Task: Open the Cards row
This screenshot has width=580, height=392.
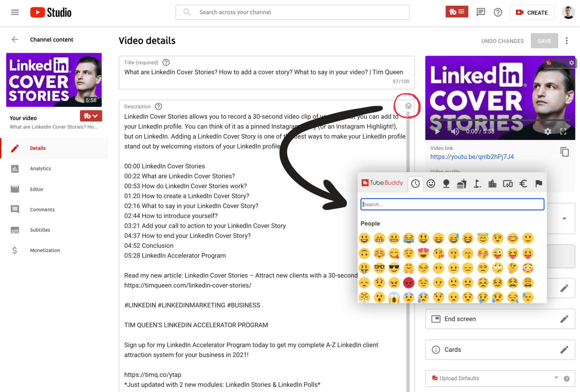Action: coord(500,350)
